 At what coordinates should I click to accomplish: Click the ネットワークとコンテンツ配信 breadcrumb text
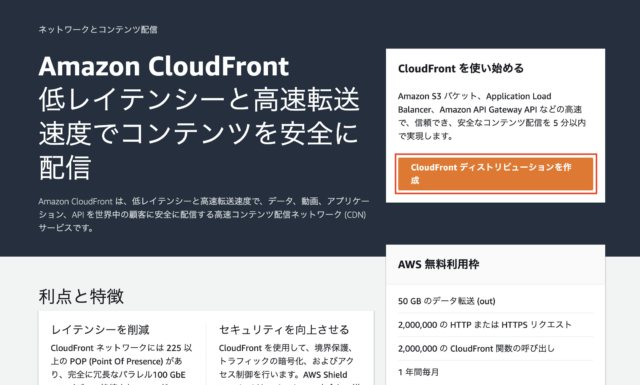pos(98,29)
